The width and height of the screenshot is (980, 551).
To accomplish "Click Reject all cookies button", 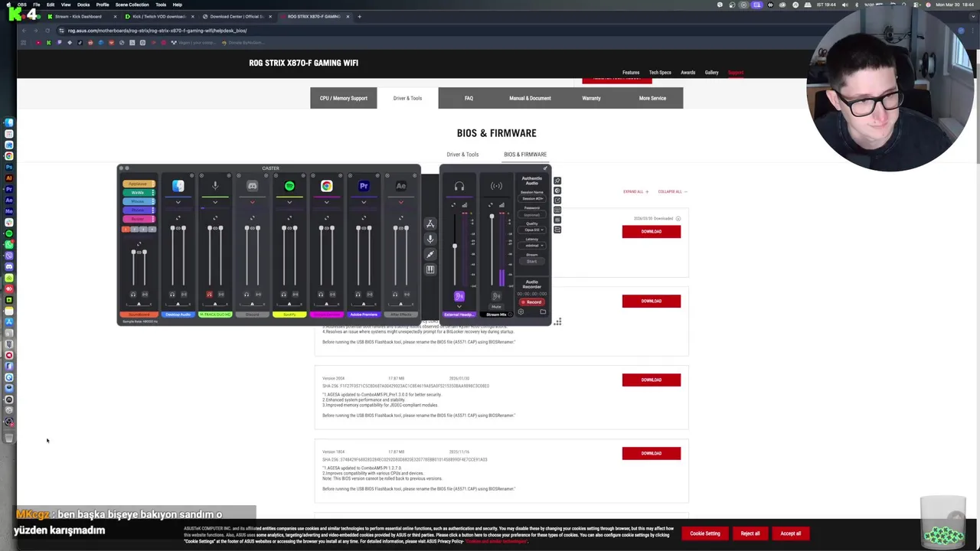I will [x=750, y=533].
